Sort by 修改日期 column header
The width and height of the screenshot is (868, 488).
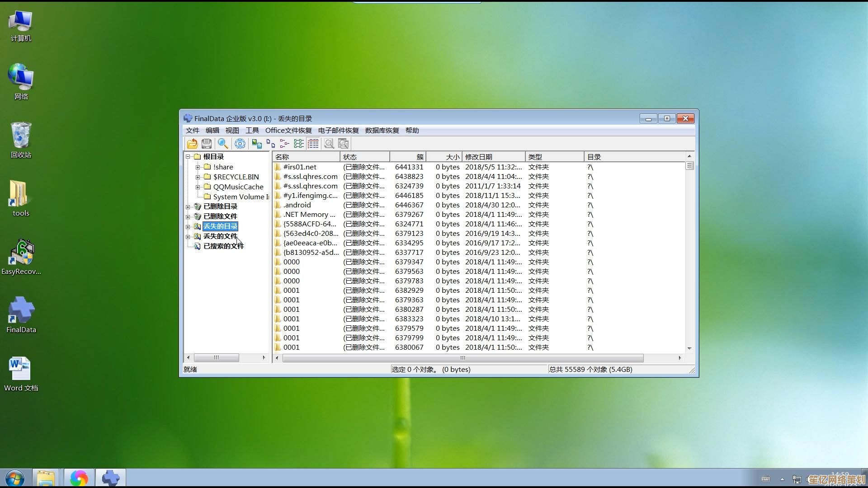point(493,157)
